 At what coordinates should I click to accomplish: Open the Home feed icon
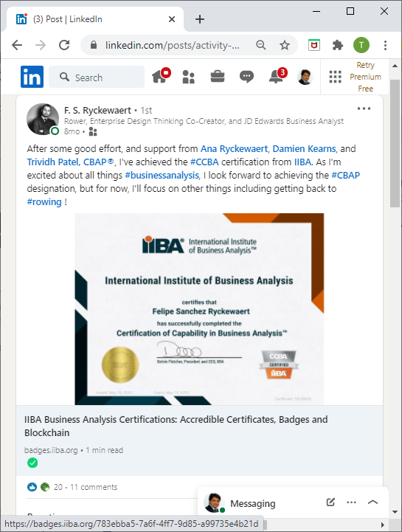[x=161, y=76]
